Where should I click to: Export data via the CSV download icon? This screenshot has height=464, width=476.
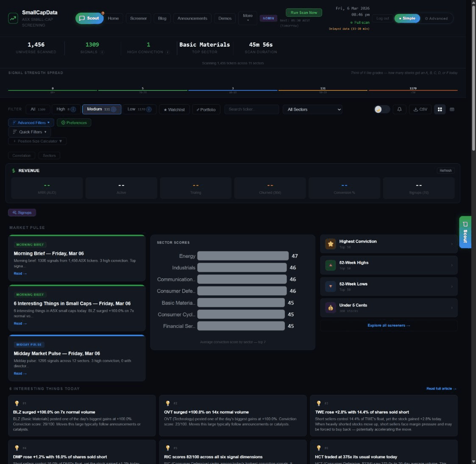pos(420,109)
